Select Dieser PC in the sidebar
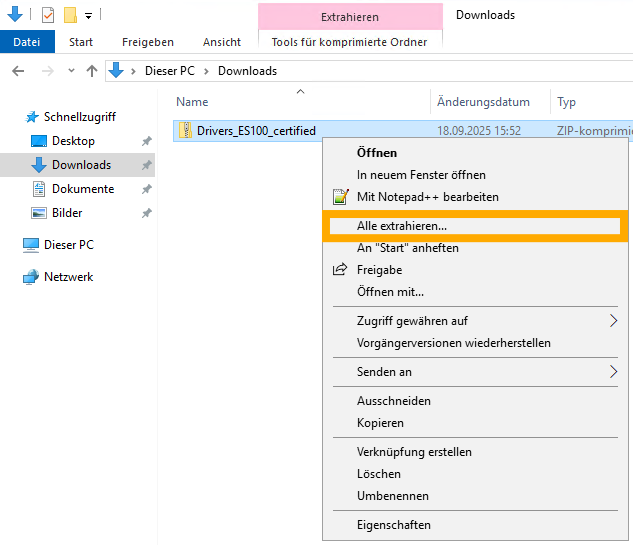 click(x=68, y=245)
